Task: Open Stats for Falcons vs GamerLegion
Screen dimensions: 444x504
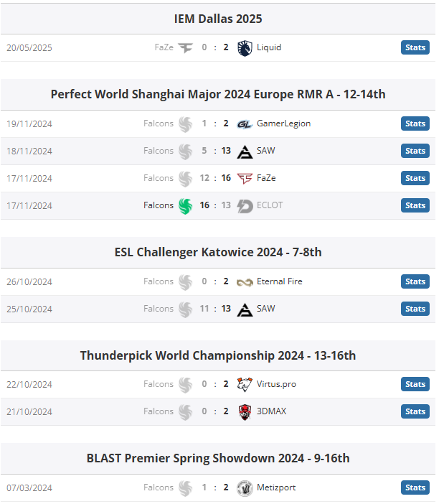Action: (415, 123)
